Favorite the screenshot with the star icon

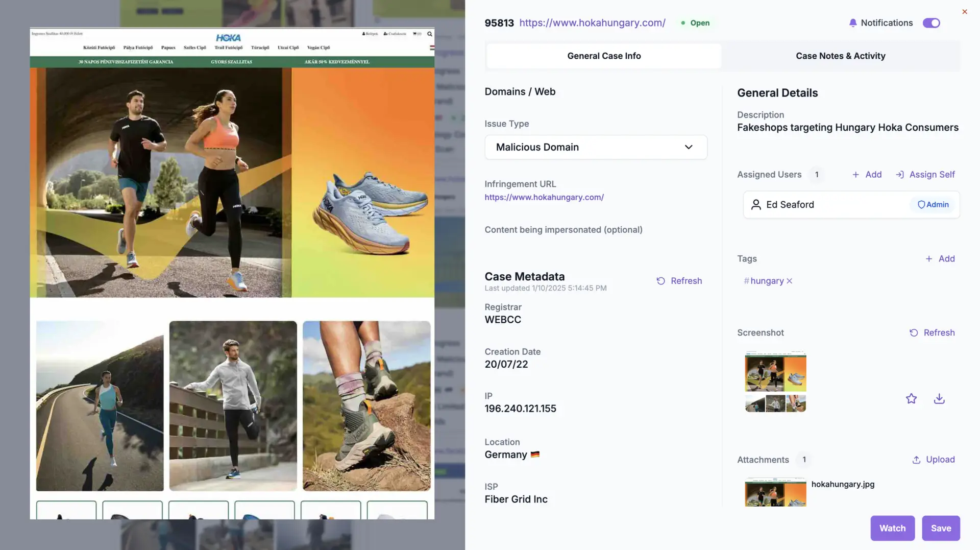pyautogui.click(x=911, y=399)
